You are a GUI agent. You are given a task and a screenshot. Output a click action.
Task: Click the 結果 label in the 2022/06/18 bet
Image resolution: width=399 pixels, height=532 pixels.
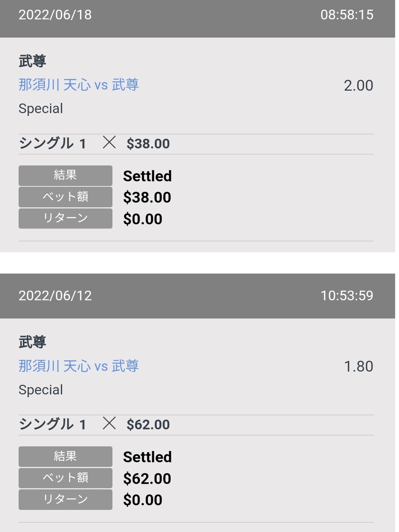65,176
